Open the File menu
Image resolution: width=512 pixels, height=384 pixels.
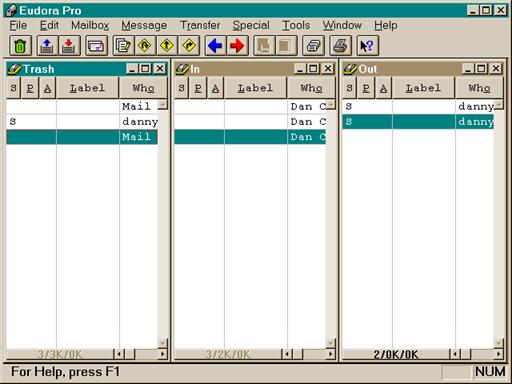pos(18,25)
